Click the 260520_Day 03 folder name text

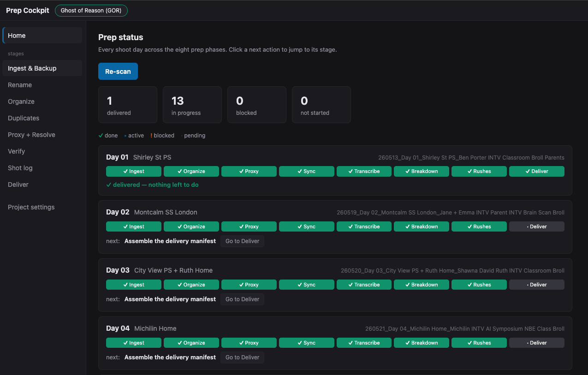452,271
